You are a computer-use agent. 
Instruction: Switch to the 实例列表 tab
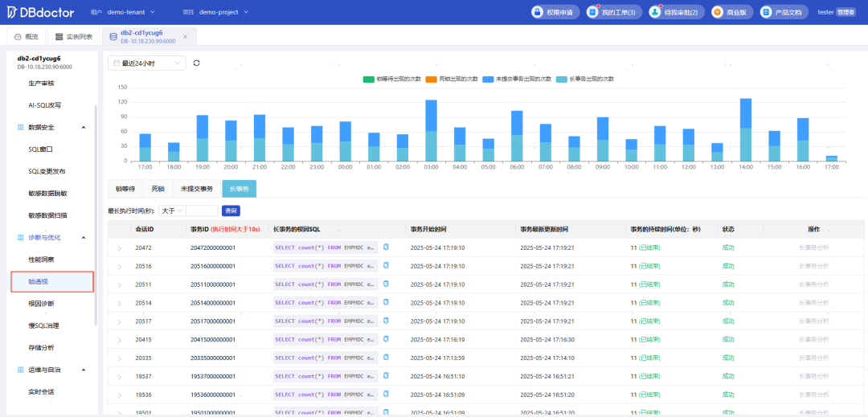point(74,36)
